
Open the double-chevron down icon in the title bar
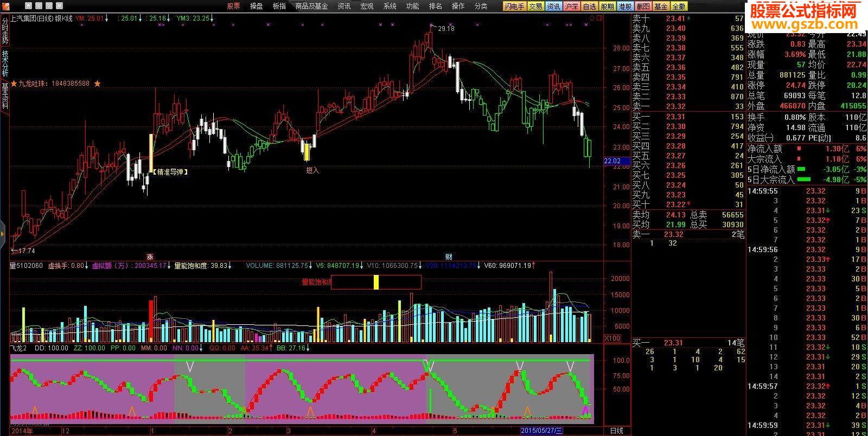tap(60, 6)
